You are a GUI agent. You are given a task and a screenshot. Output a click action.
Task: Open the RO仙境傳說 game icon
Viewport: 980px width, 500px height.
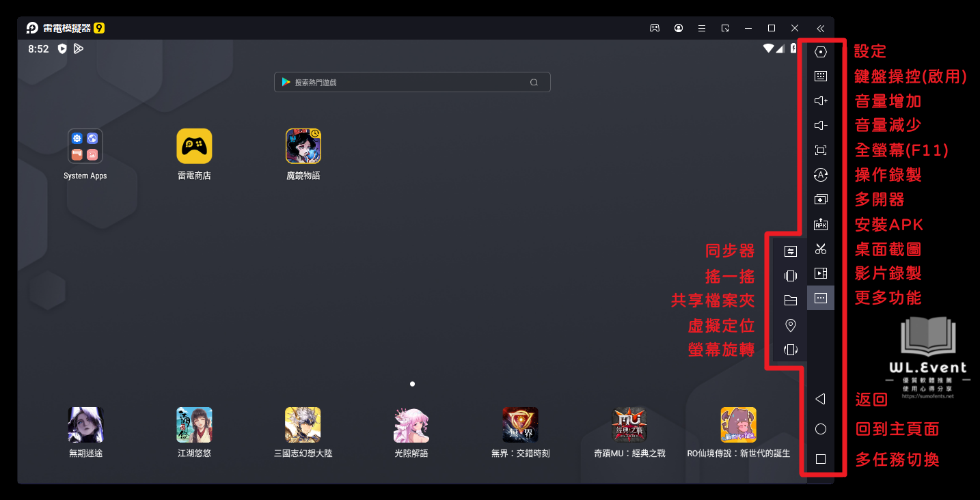pyautogui.click(x=738, y=425)
